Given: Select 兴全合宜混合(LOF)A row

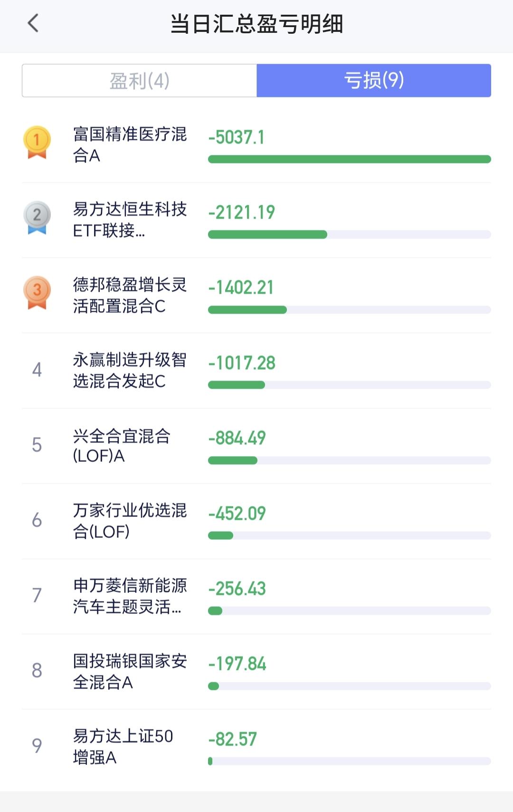Looking at the screenshot, I should click(x=256, y=446).
